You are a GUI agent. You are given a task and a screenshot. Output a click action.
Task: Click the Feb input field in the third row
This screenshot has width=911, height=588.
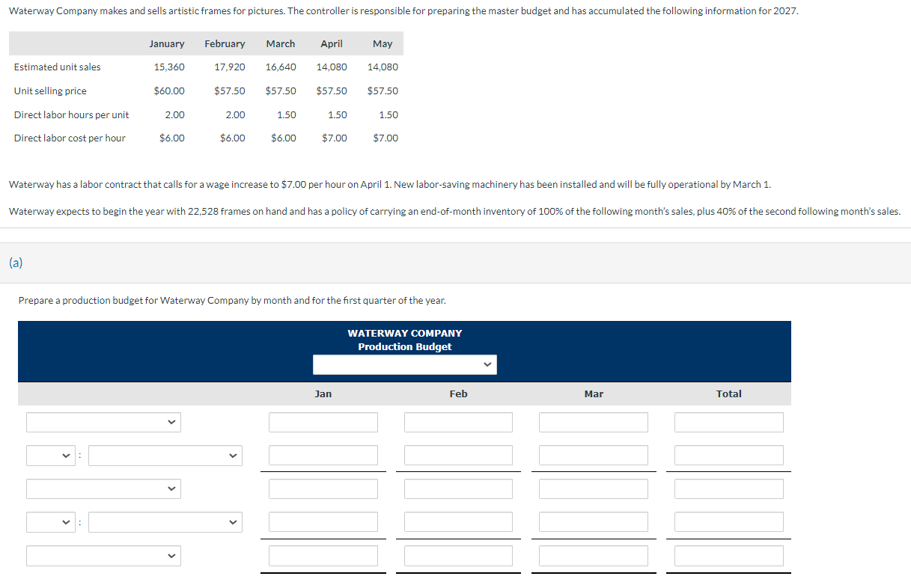click(458, 489)
